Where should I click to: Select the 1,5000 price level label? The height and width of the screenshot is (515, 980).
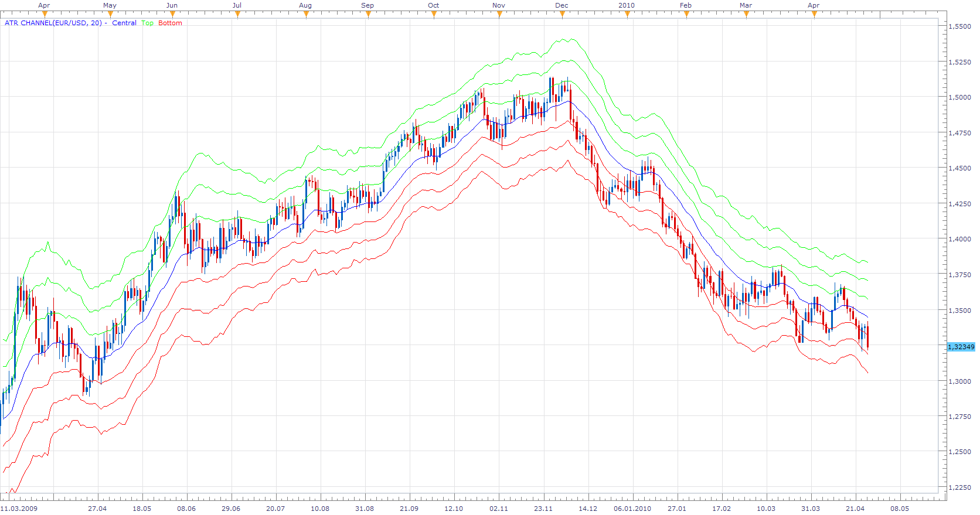click(x=959, y=97)
